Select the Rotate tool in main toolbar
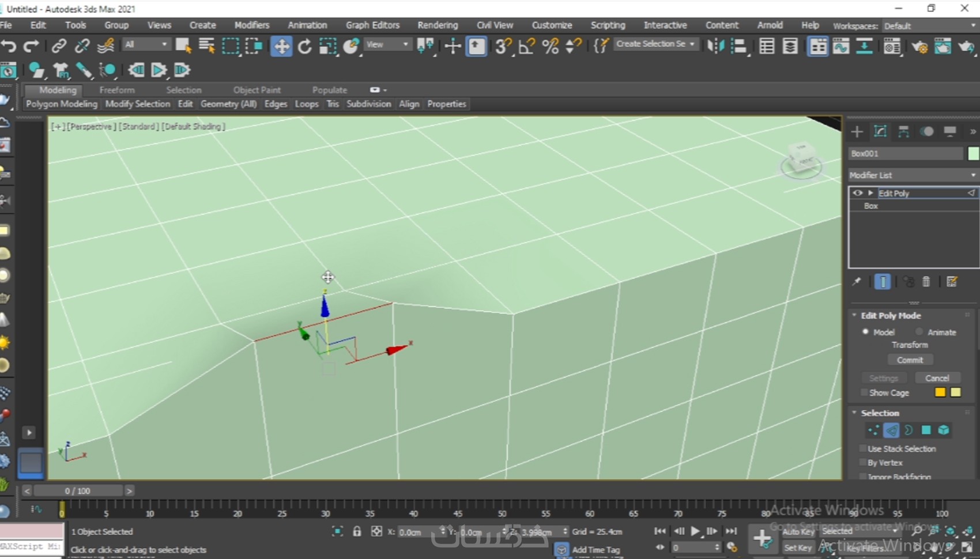 pos(304,46)
